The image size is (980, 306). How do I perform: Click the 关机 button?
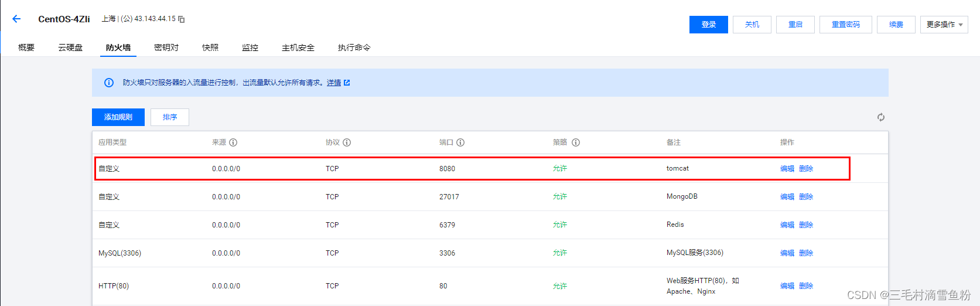[752, 25]
